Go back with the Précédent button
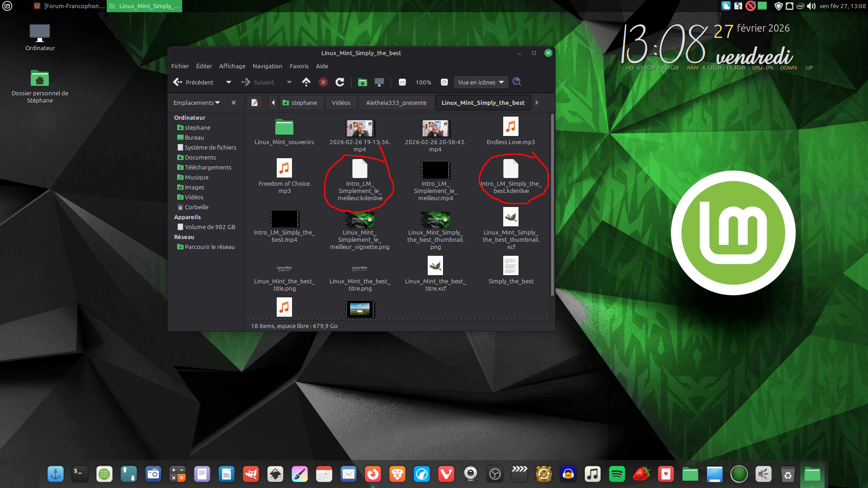Screen dimensions: 868x488 tap(193, 82)
